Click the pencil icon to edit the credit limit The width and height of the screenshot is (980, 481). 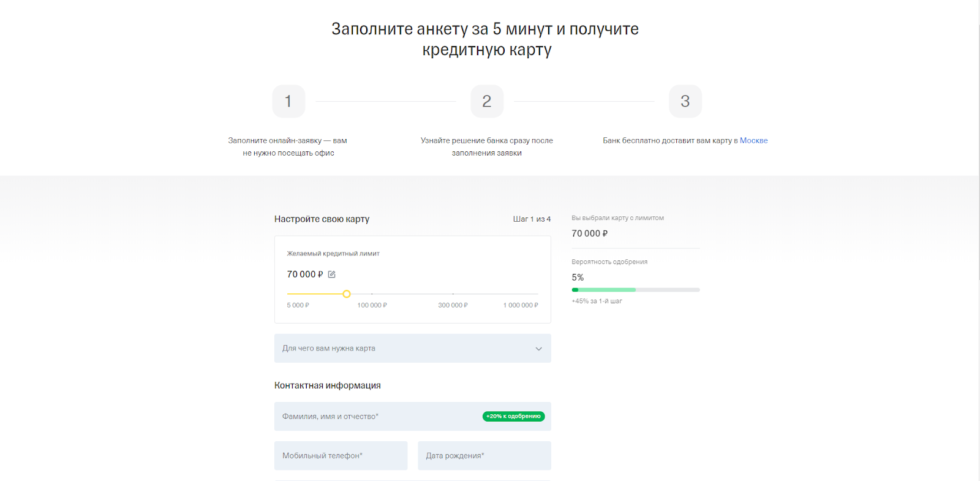click(x=332, y=275)
